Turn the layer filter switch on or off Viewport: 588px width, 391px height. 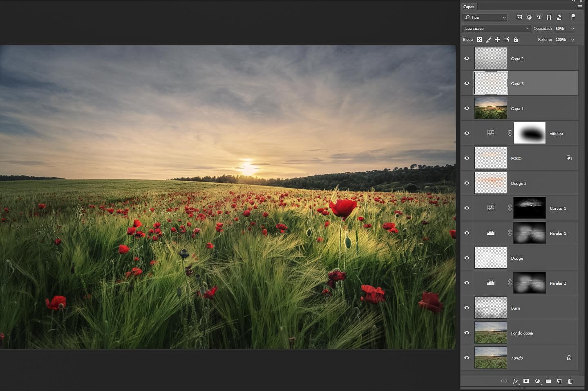click(573, 17)
